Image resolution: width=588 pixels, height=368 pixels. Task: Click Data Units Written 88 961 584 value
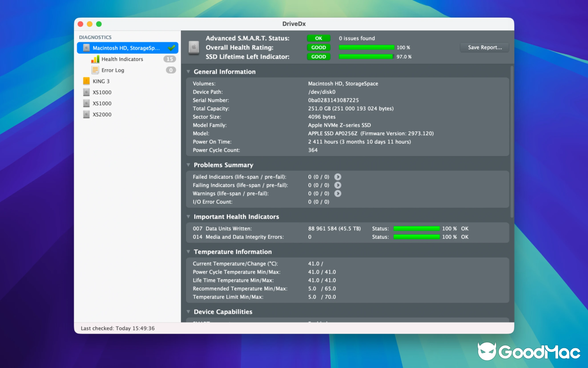[x=334, y=229]
